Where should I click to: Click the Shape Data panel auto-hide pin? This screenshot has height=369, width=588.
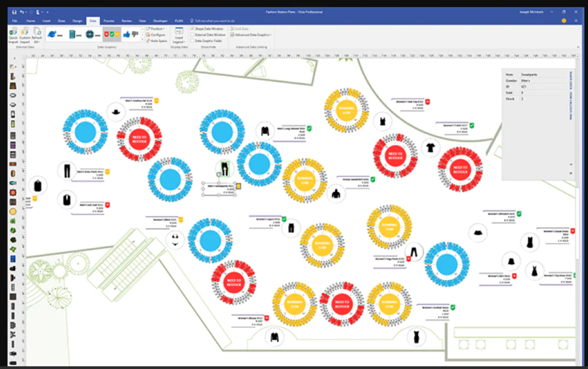coord(570,165)
